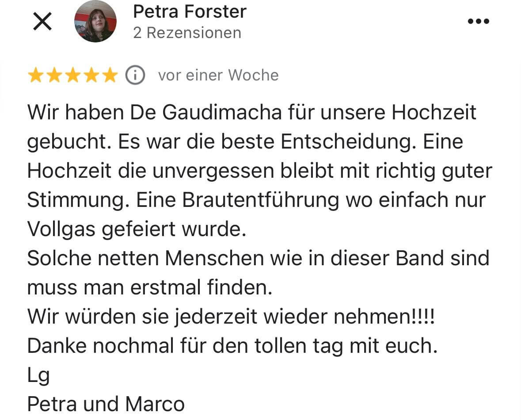Open the '2 Rezensionen' reviewer link
This screenshot has width=521, height=420.
(x=187, y=32)
